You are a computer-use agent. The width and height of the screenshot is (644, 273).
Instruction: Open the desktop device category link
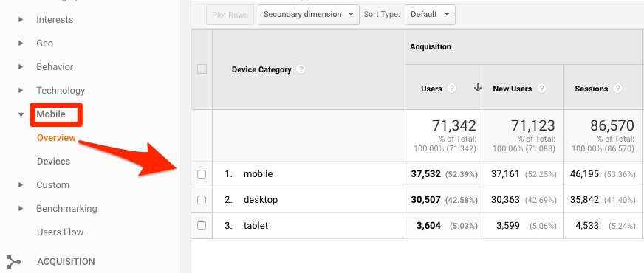(261, 200)
